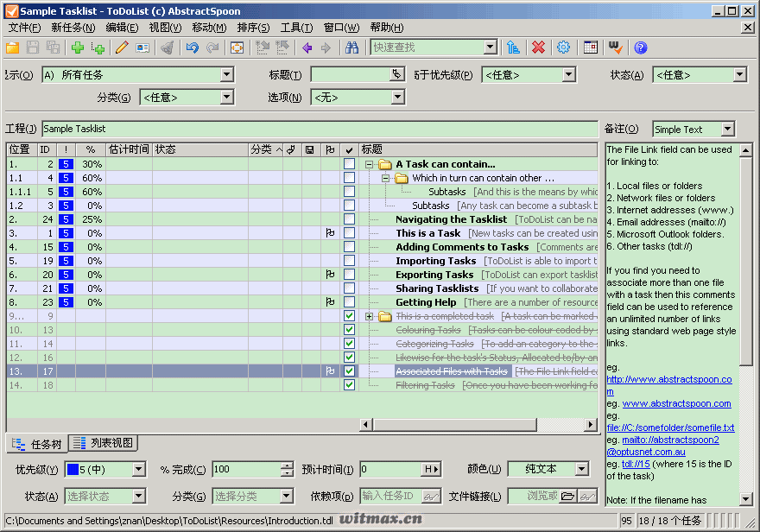Click the green plus new task icon

point(78,47)
